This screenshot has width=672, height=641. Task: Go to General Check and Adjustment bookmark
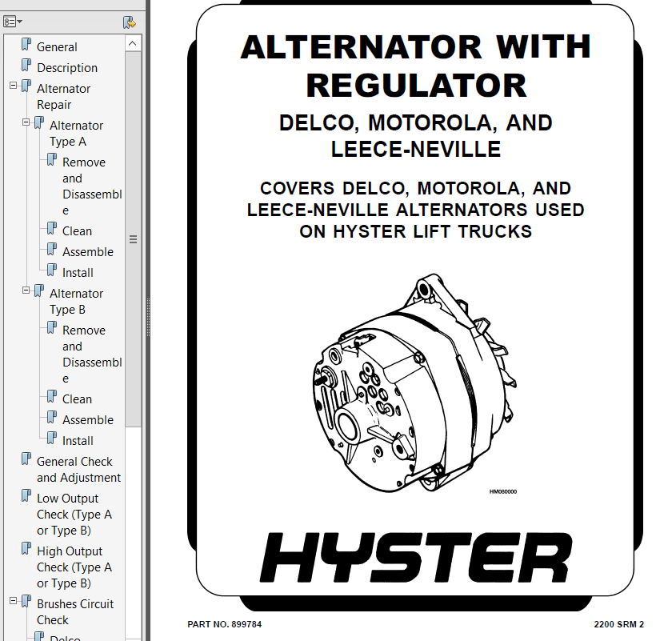[79, 470]
